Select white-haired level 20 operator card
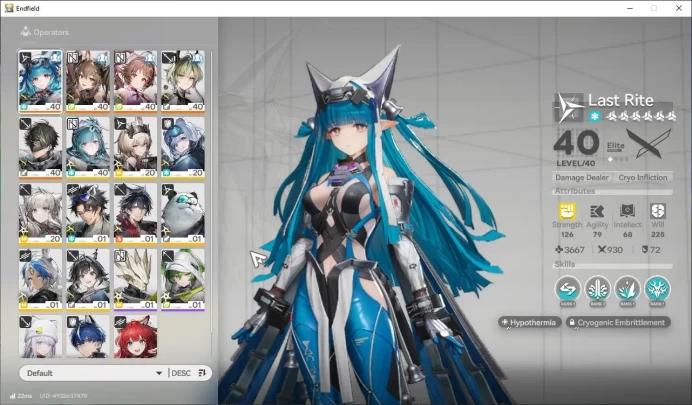The width and height of the screenshot is (692, 405). (41, 214)
